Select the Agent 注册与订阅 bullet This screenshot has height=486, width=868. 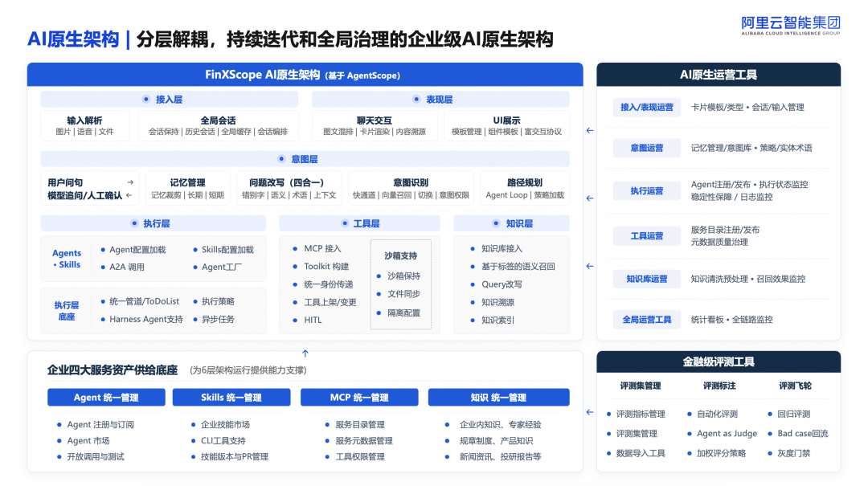(x=95, y=425)
